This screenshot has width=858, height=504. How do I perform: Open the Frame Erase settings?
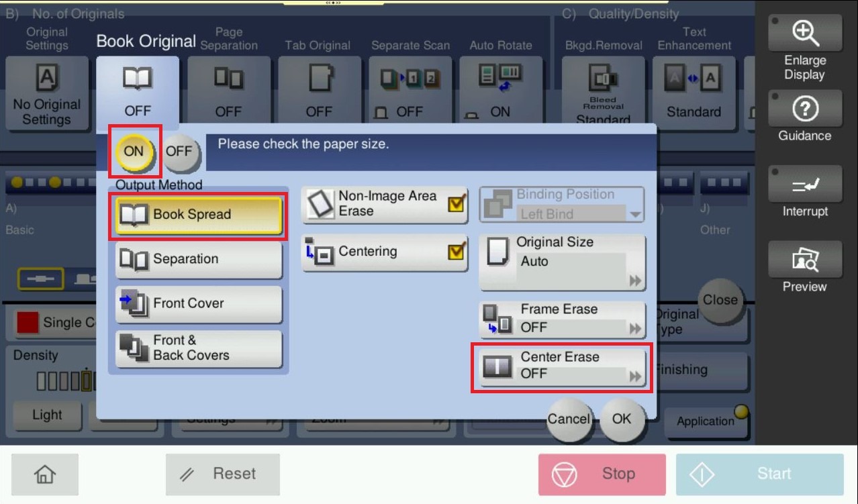[x=563, y=319]
